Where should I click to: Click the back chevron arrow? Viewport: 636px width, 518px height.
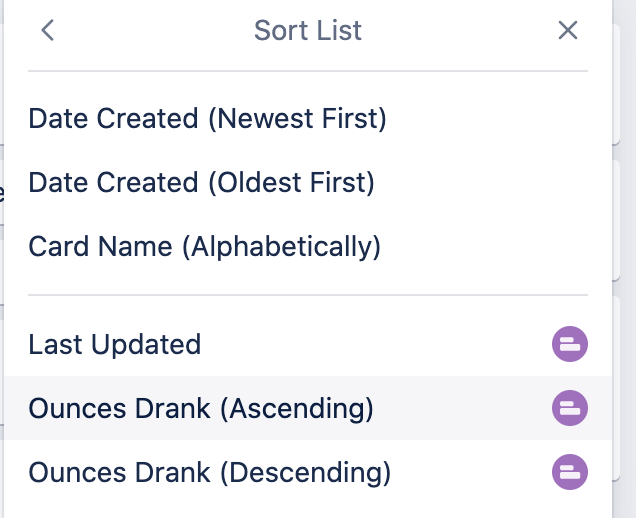(47, 30)
